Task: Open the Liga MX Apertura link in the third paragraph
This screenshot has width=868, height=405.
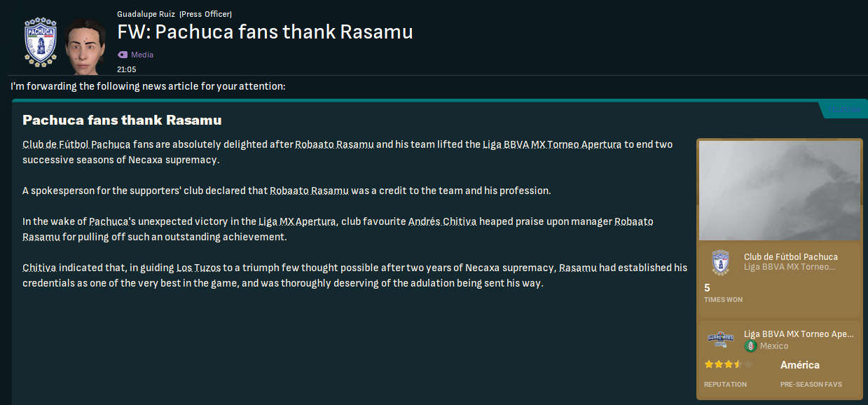Action: coord(297,221)
